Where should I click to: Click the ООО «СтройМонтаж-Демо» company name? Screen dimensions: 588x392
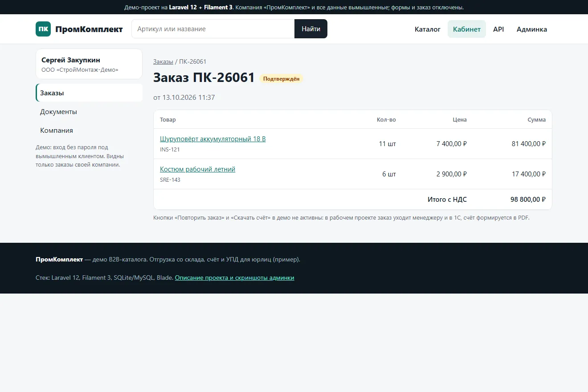(x=80, y=70)
